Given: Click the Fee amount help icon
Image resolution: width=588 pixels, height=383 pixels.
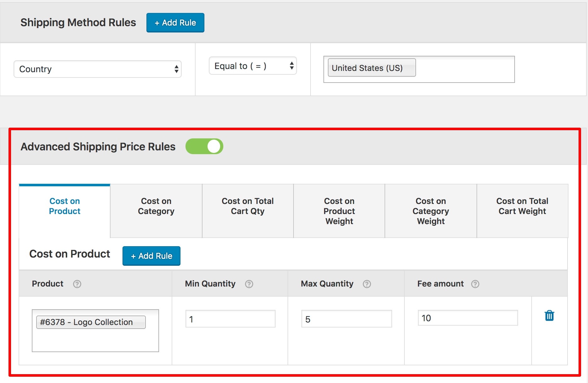Looking at the screenshot, I should tap(475, 284).
